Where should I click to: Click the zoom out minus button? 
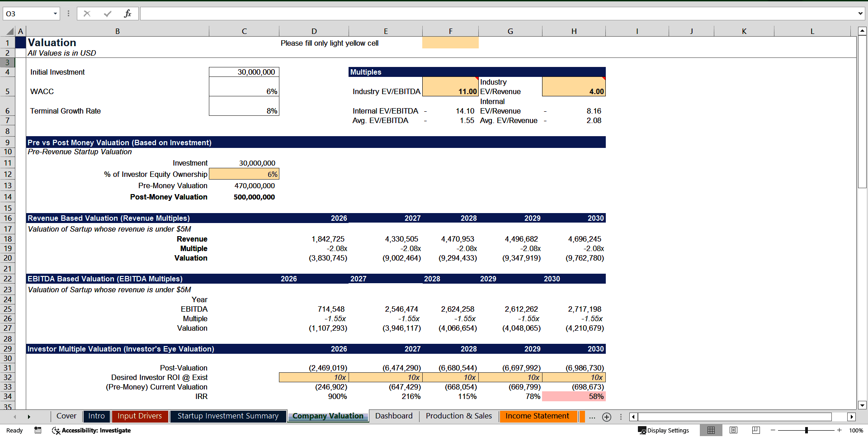click(x=773, y=430)
